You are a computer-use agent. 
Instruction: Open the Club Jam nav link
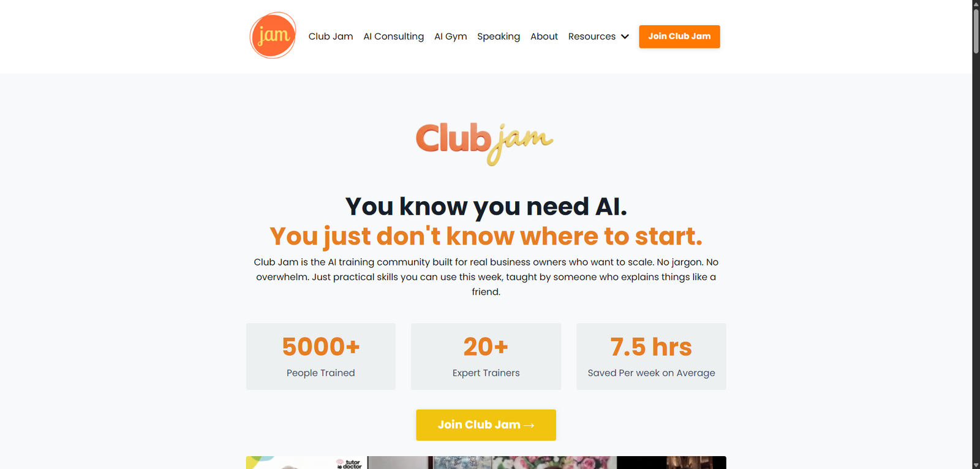[331, 37]
